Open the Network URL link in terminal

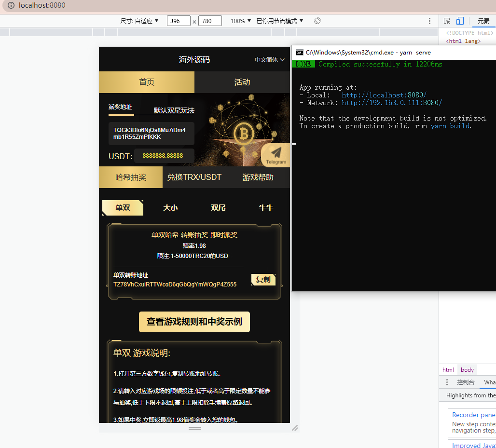[x=392, y=103]
